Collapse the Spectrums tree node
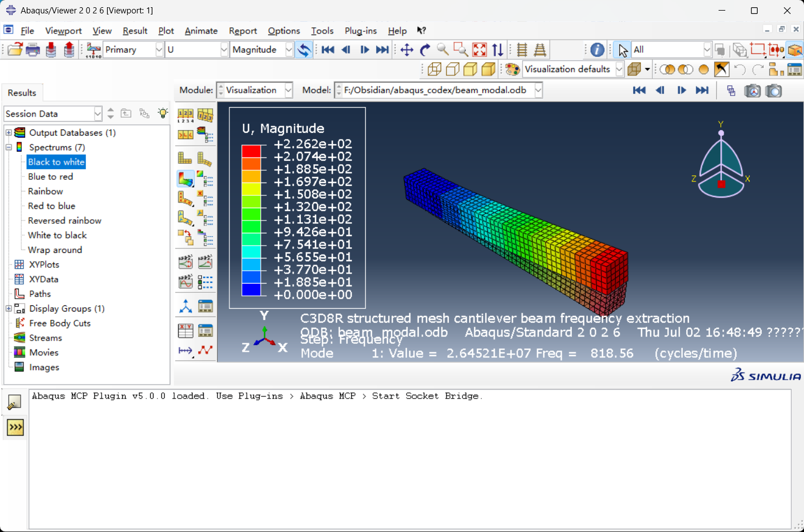The width and height of the screenshot is (804, 532). 8,147
